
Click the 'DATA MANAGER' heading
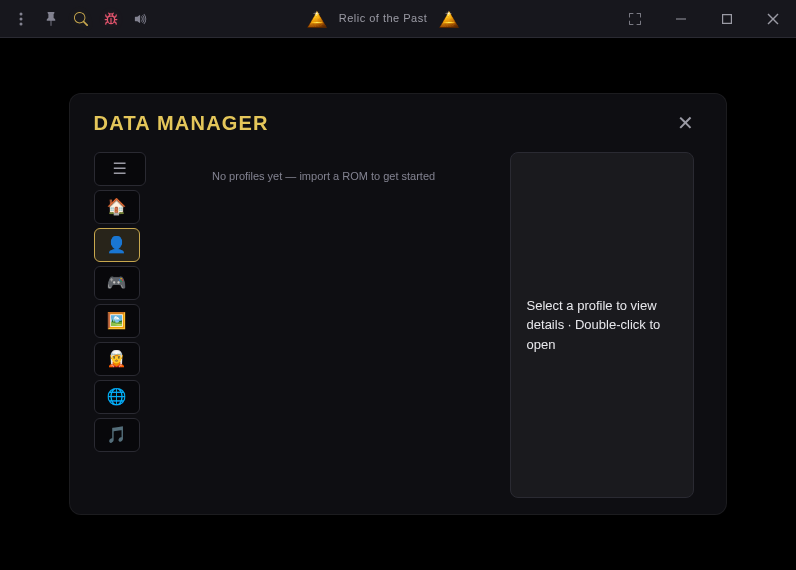tap(181, 123)
